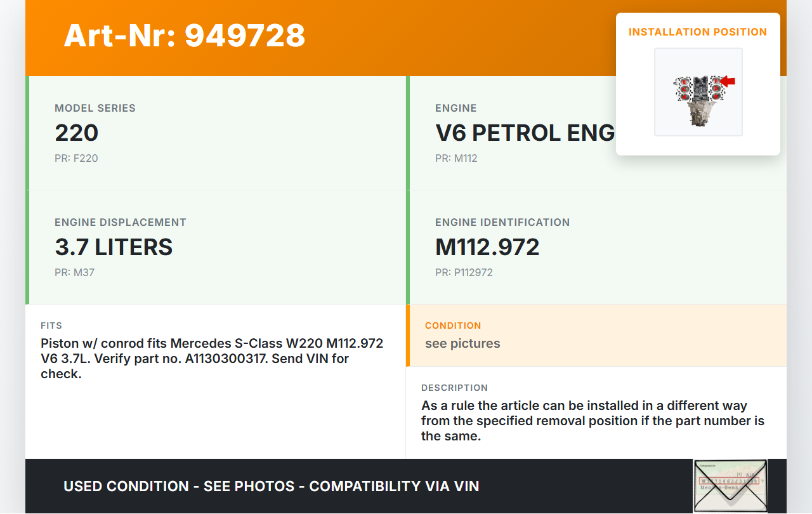Click the model series value 220

coord(77,133)
